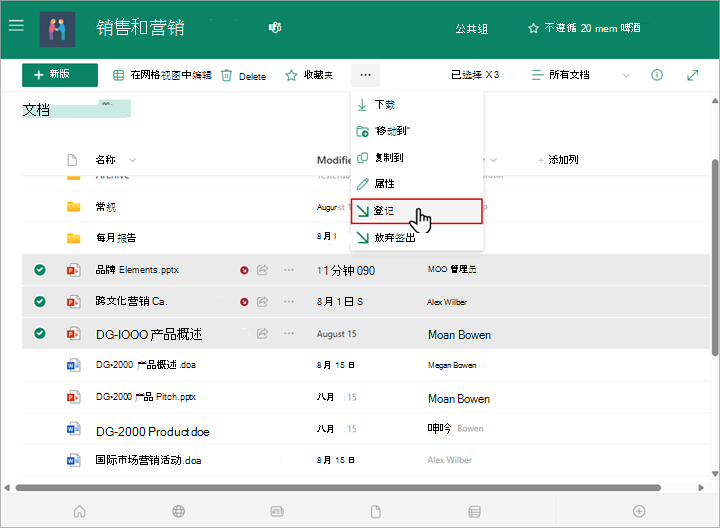Image resolution: width=720 pixels, height=528 pixels.
Task: Expand content to full screen
Action: tap(692, 75)
